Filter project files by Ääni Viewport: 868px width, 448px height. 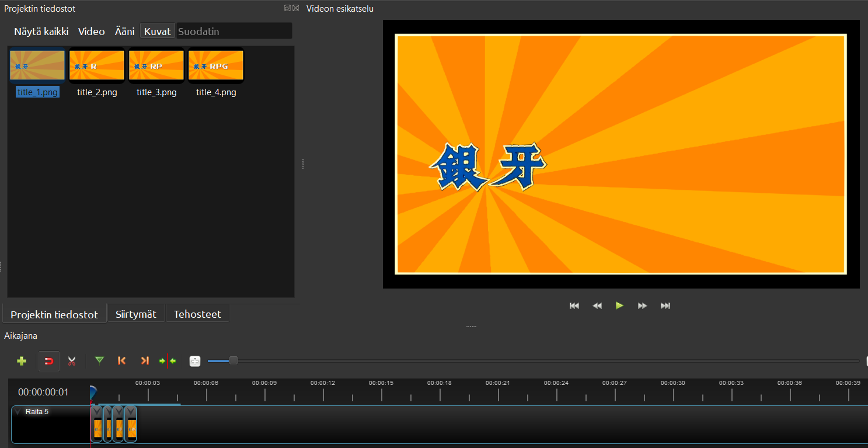(x=124, y=32)
